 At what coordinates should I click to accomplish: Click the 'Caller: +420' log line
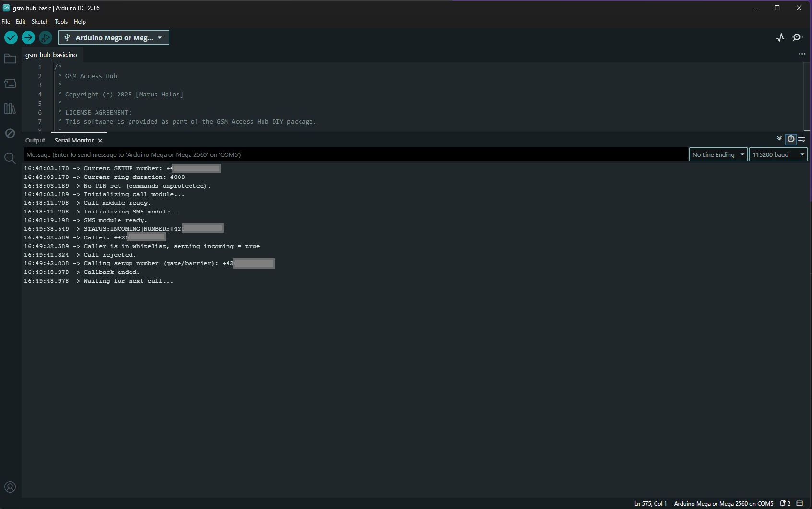coord(95,237)
